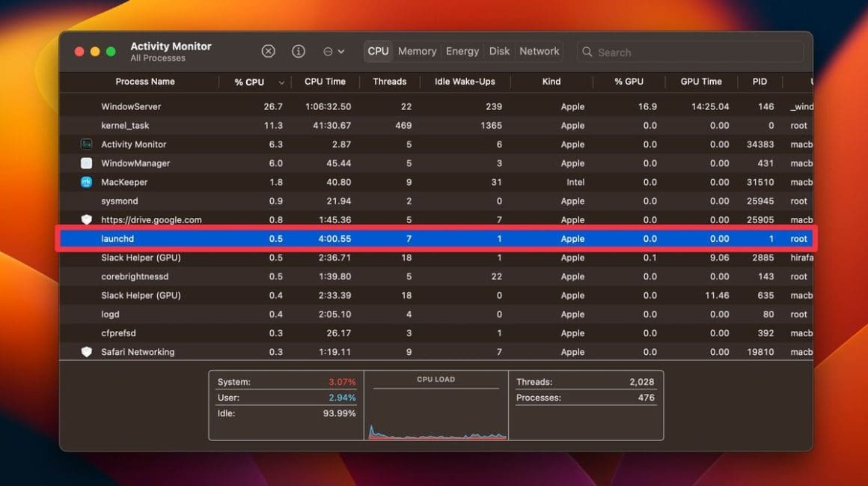Image resolution: width=868 pixels, height=486 pixels.
Task: Open the more options dropdown in the toolbar
Action: [x=334, y=51]
